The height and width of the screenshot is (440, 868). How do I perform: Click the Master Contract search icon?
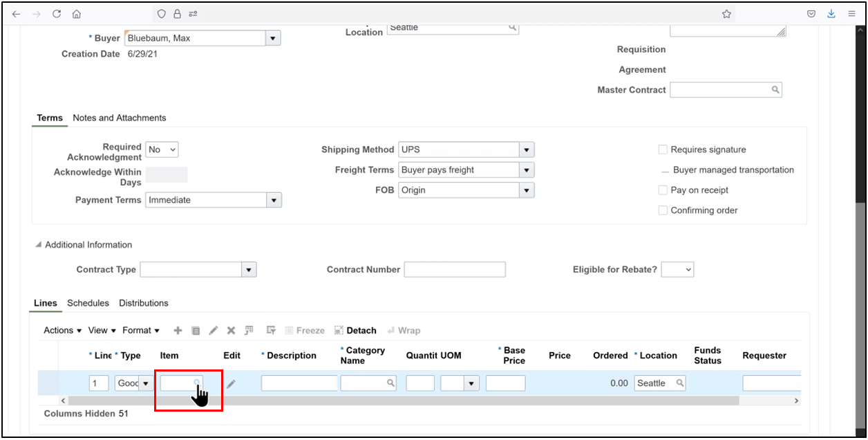pyautogui.click(x=775, y=89)
